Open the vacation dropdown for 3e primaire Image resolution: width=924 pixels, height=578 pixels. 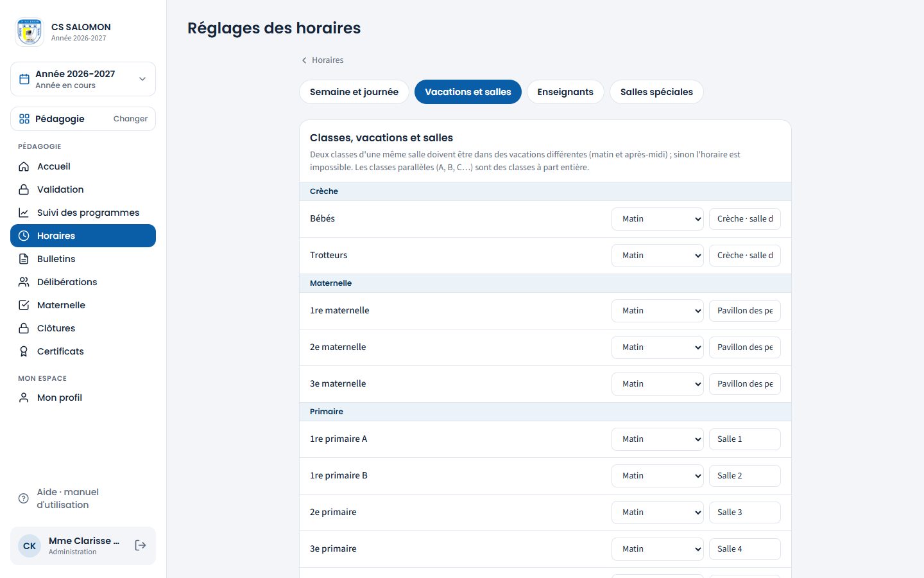point(658,549)
